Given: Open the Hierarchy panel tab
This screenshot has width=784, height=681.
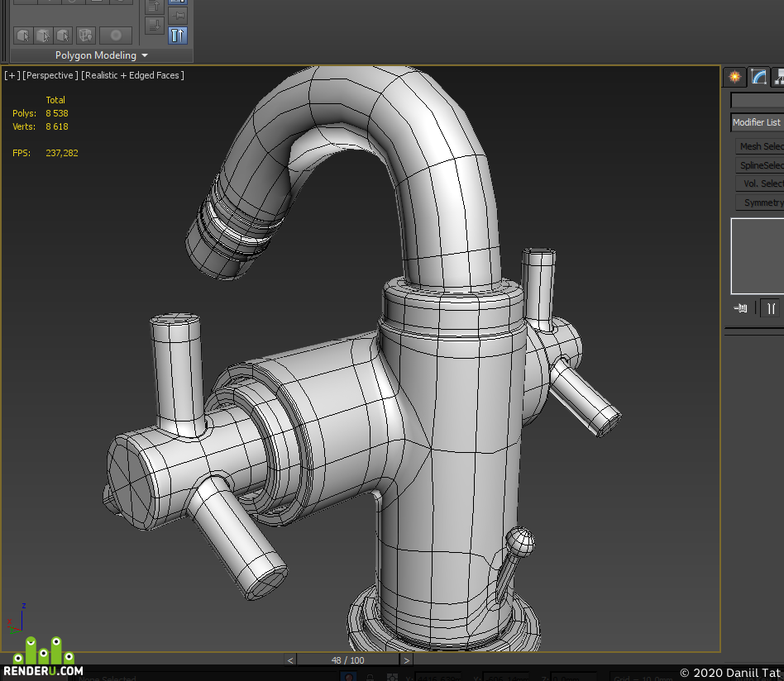Looking at the screenshot, I should [x=778, y=77].
